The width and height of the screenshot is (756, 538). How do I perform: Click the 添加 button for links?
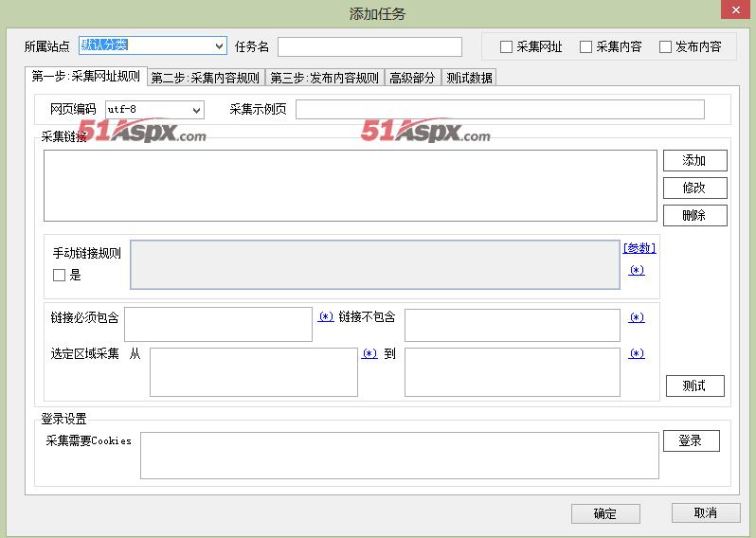(x=694, y=160)
